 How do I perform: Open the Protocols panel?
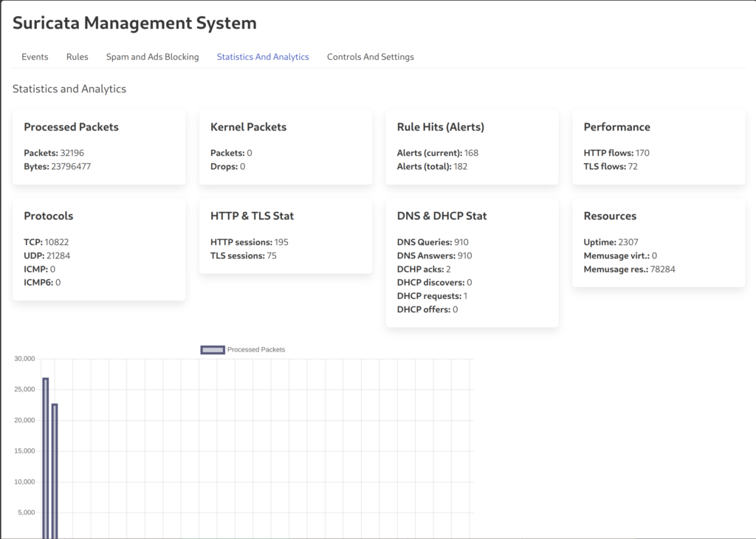pos(97,249)
